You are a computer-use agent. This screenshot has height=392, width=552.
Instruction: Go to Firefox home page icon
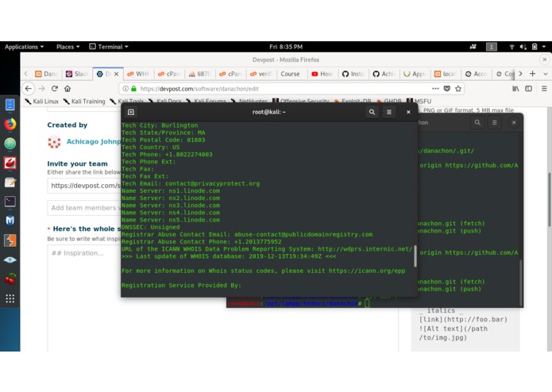click(68, 89)
